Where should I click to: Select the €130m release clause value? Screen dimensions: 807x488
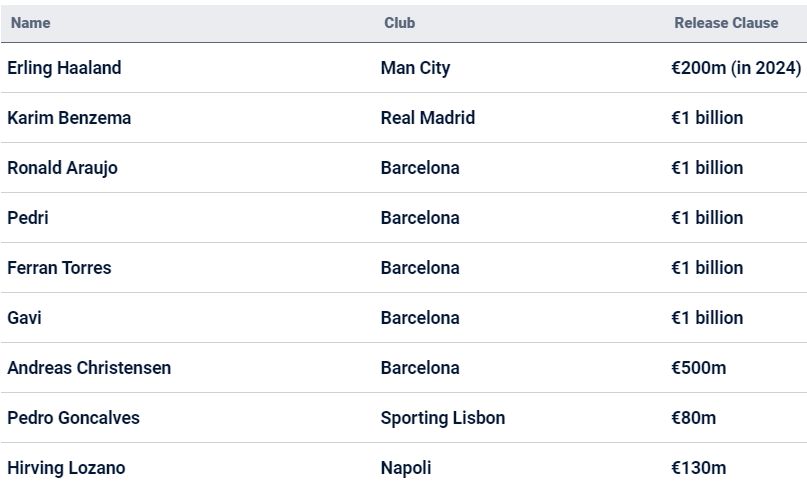point(698,468)
